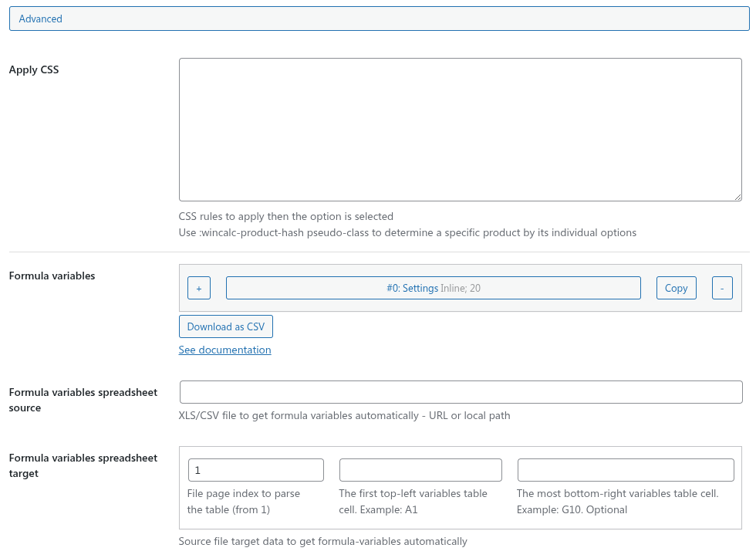The height and width of the screenshot is (558, 756).
Task: Click the wincalc-product-hash pseudo-class hint text
Action: [407, 232]
